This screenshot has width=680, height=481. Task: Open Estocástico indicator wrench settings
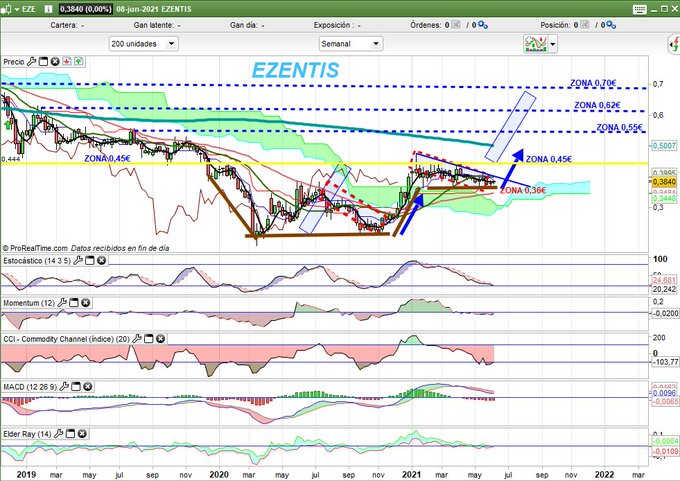pyautogui.click(x=78, y=260)
